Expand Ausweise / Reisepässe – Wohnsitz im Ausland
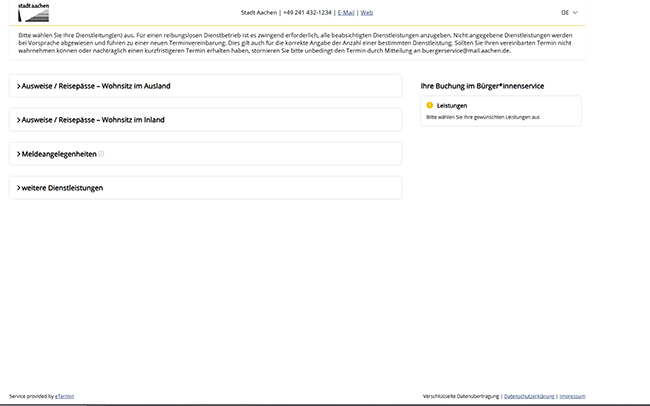This screenshot has width=650, height=406. pos(95,86)
